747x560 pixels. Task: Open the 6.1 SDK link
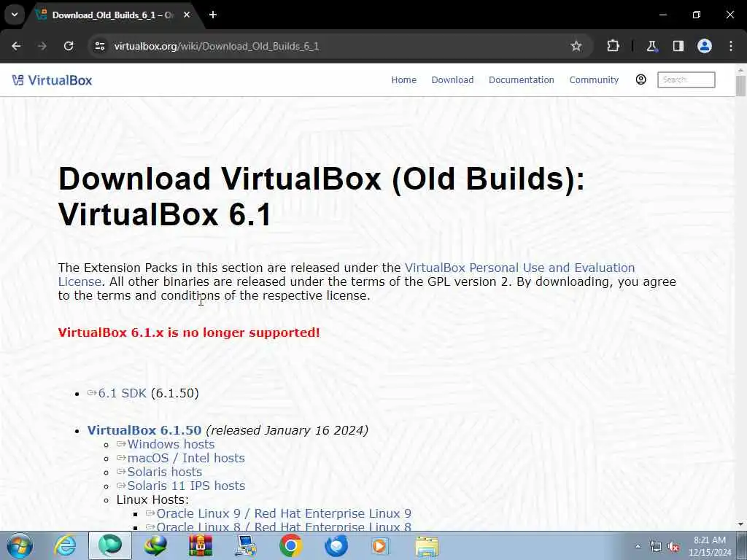click(x=122, y=393)
